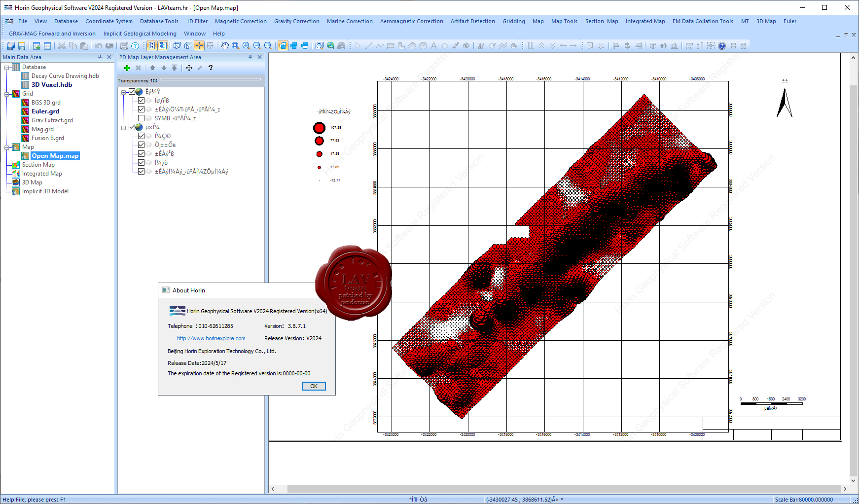Collapse the second layer group in layer tree
Screen dimensions: 859x504
pyautogui.click(x=124, y=127)
